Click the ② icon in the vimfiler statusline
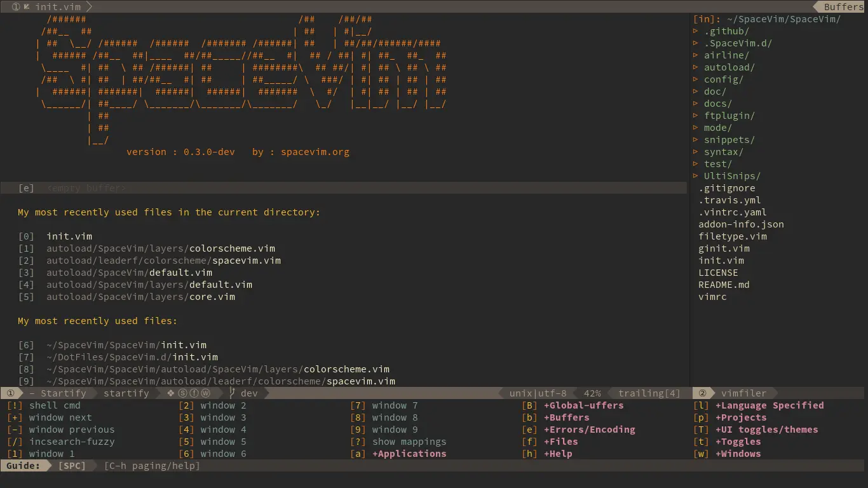The image size is (868, 488). [x=702, y=393]
